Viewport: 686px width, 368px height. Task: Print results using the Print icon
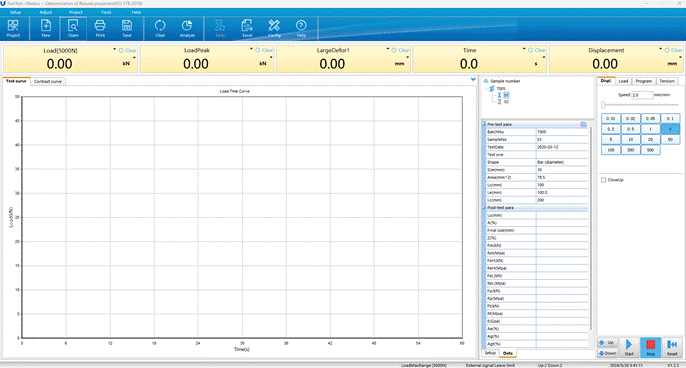pos(100,28)
